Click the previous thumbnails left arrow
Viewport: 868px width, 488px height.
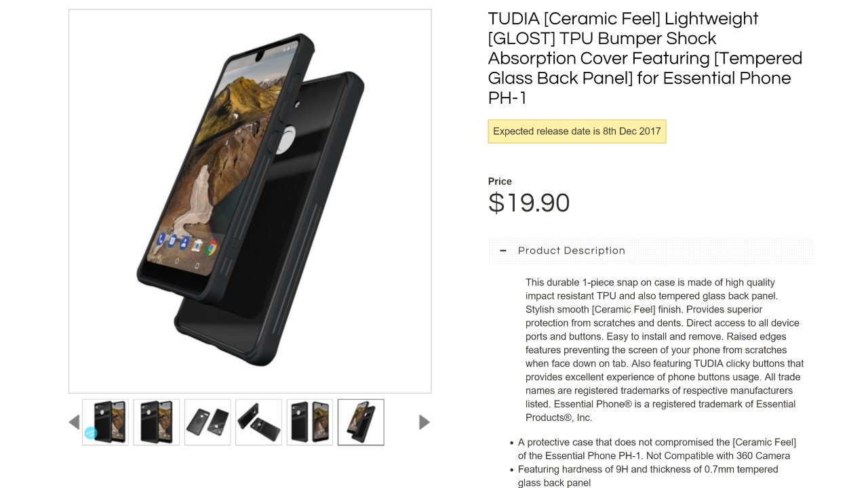(75, 422)
